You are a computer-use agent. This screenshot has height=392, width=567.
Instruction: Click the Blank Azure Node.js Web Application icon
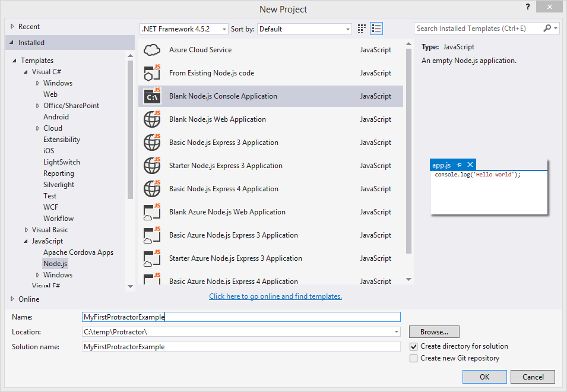[152, 211]
